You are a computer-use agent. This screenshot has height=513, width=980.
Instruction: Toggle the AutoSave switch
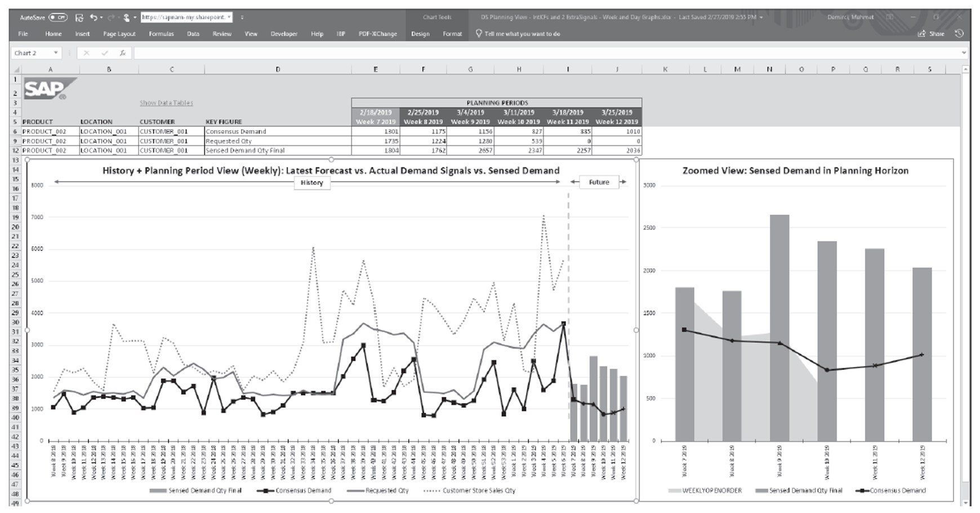pos(58,17)
